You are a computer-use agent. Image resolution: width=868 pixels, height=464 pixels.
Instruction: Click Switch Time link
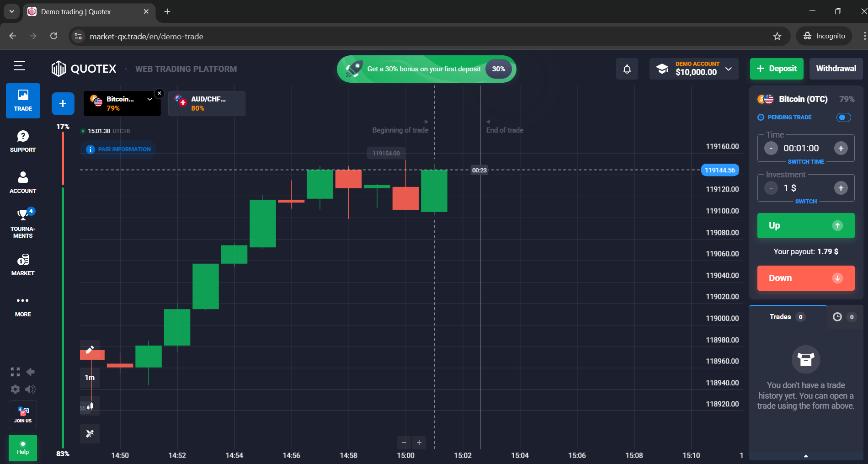point(806,162)
